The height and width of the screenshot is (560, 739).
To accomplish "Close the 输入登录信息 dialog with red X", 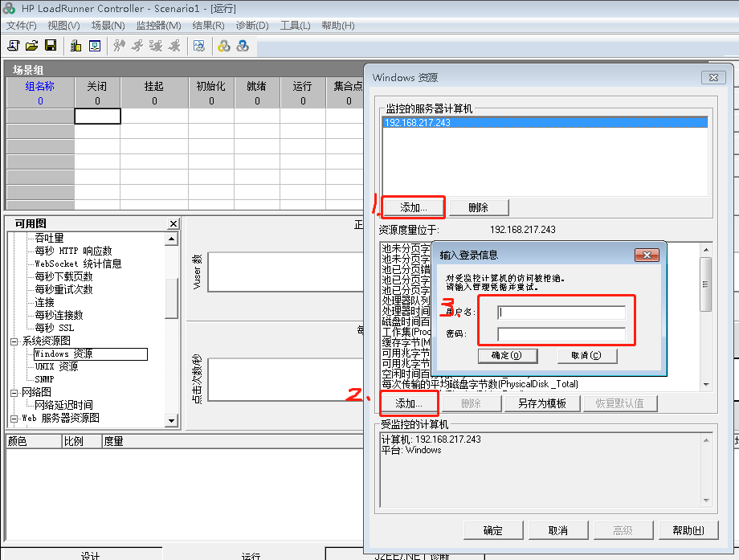I will (x=647, y=255).
